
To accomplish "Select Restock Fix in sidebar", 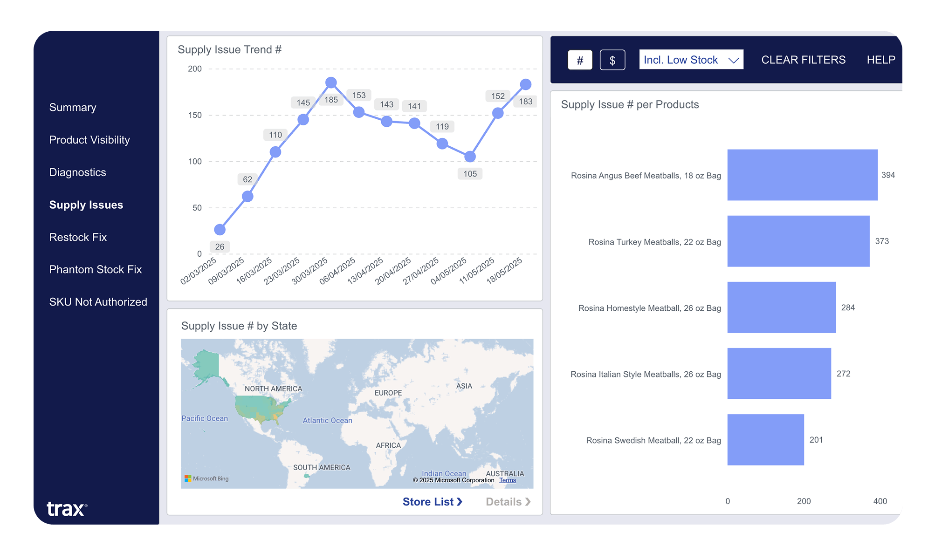I will pyautogui.click(x=78, y=237).
